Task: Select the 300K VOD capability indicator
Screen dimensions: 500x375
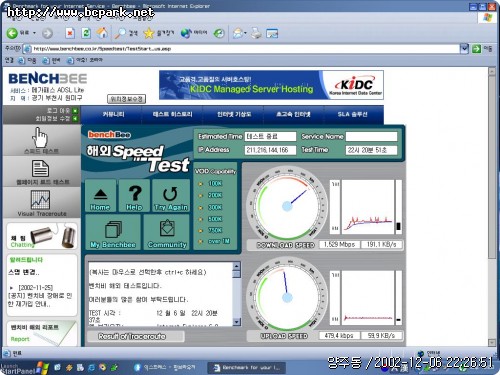Action: point(211,207)
